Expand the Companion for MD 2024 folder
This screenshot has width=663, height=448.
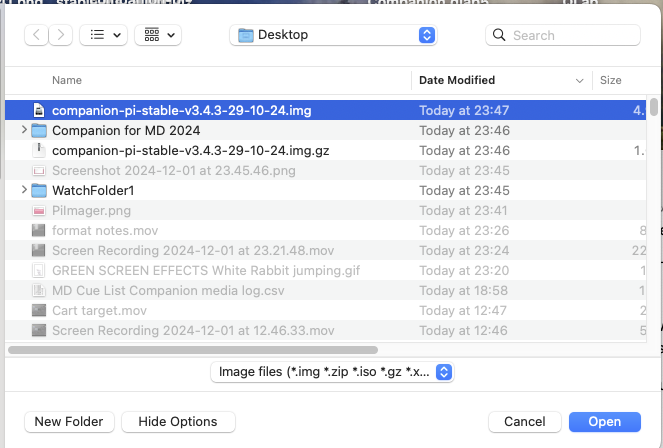24,130
